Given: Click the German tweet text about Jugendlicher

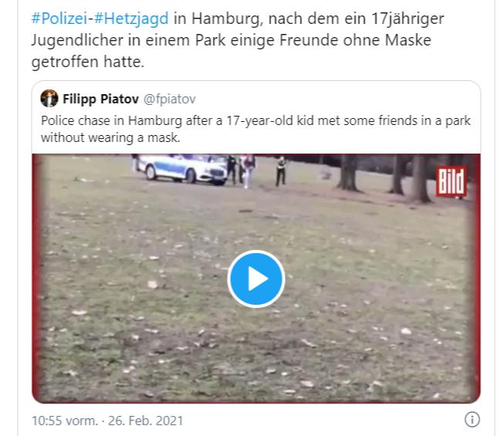Looking at the screenshot, I should [237, 40].
